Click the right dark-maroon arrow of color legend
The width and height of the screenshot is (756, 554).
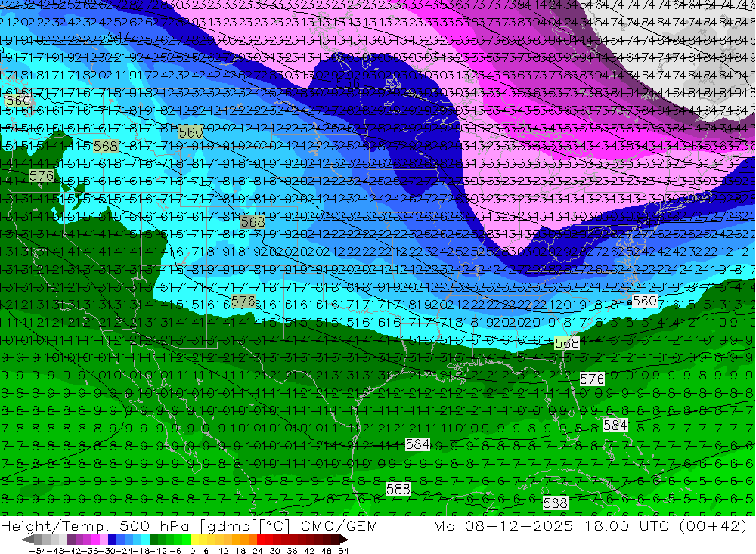(344, 539)
